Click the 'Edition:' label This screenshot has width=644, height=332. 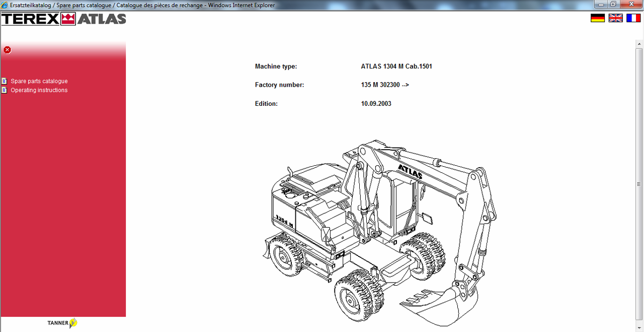coord(266,104)
